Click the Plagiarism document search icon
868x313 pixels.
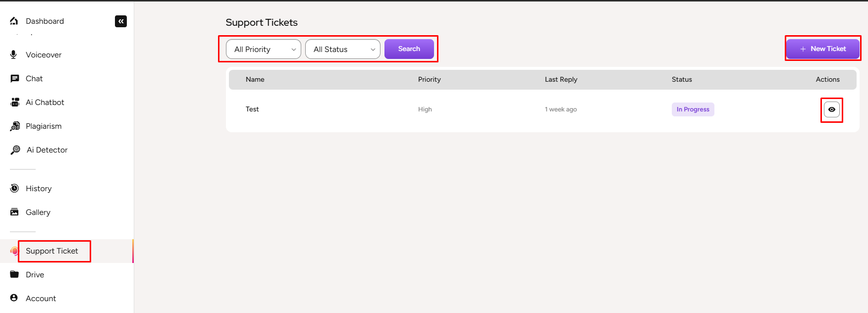(15, 126)
